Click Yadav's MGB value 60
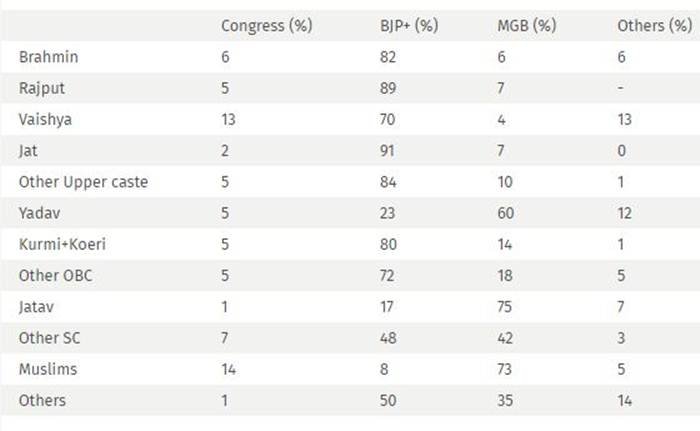 tap(505, 213)
